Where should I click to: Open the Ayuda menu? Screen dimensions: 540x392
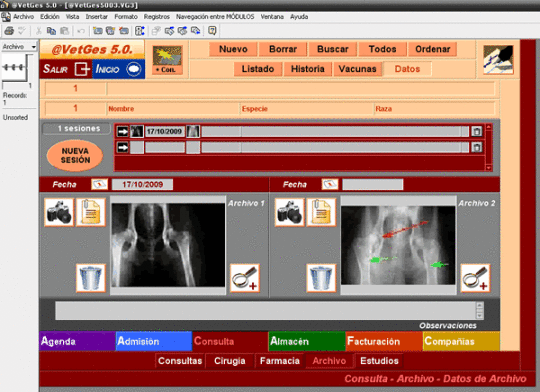coord(299,17)
